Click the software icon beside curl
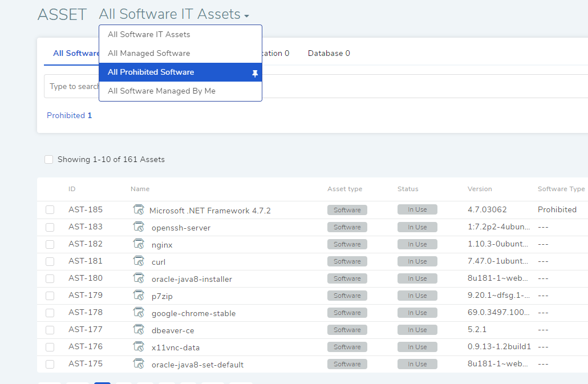Viewport: 588px width, 384px height. (139, 261)
